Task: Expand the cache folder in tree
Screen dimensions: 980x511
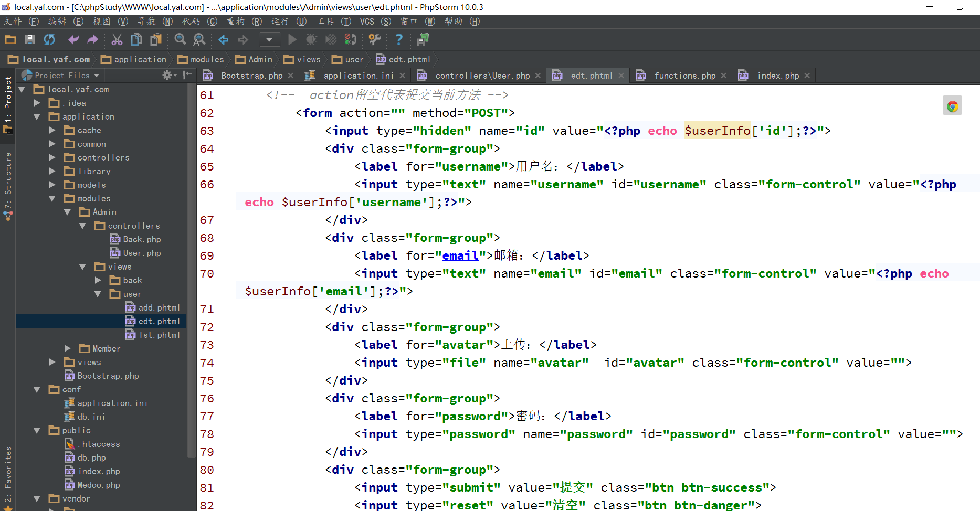Action: click(52, 130)
